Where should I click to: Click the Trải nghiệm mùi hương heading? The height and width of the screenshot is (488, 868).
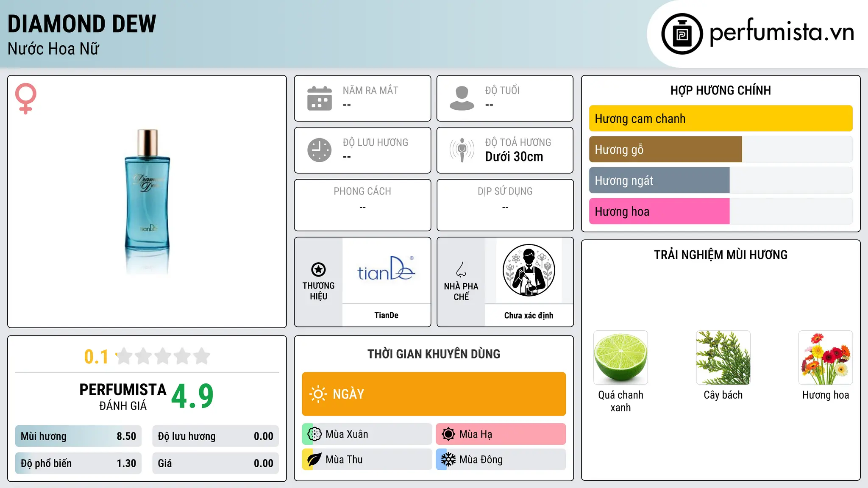coord(721,255)
